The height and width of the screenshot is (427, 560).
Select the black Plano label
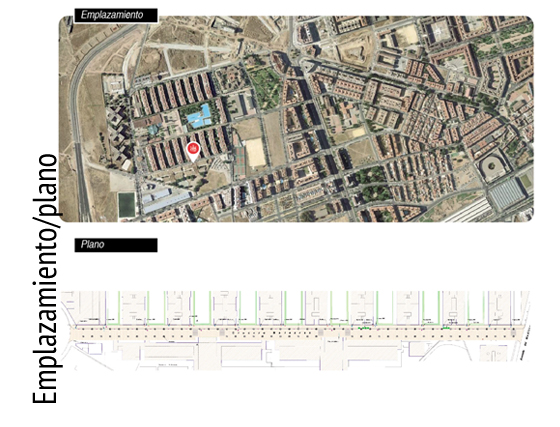[116, 245]
